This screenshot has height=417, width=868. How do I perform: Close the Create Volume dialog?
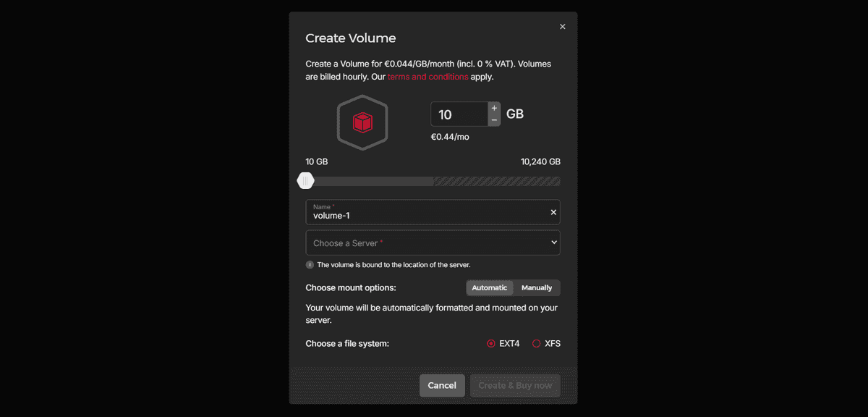click(563, 27)
